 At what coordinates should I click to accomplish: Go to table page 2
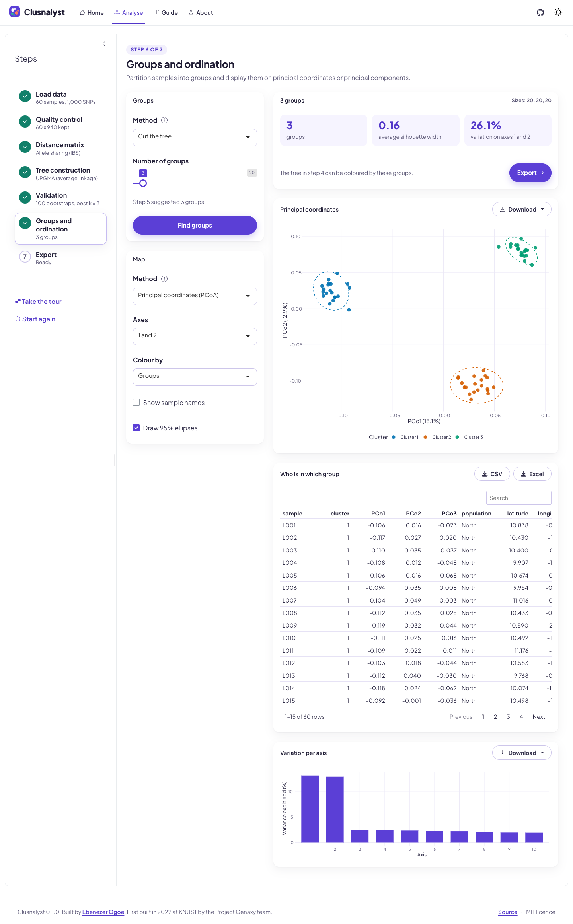pyautogui.click(x=495, y=717)
